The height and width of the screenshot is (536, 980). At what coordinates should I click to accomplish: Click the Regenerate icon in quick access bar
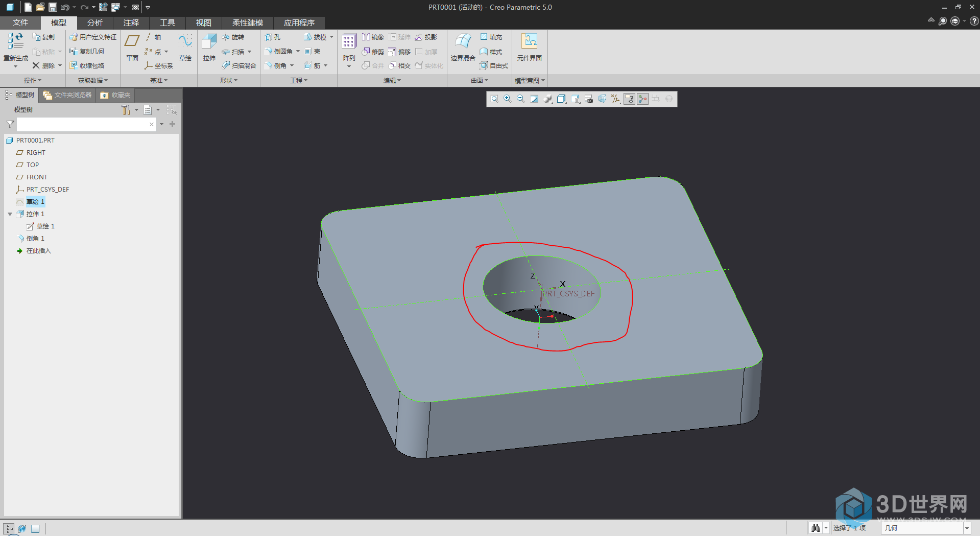(103, 7)
